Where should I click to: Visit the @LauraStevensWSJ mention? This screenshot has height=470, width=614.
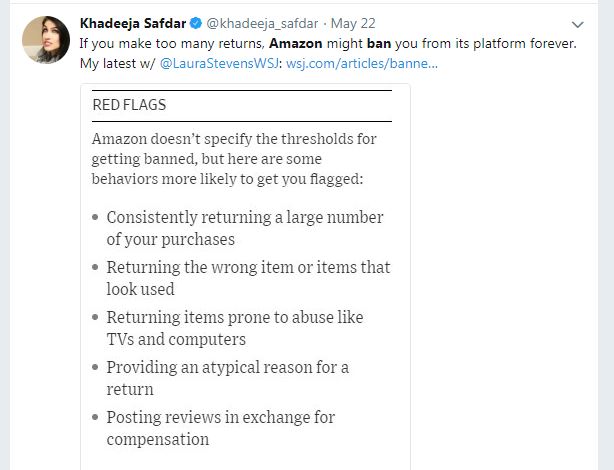tap(220, 63)
